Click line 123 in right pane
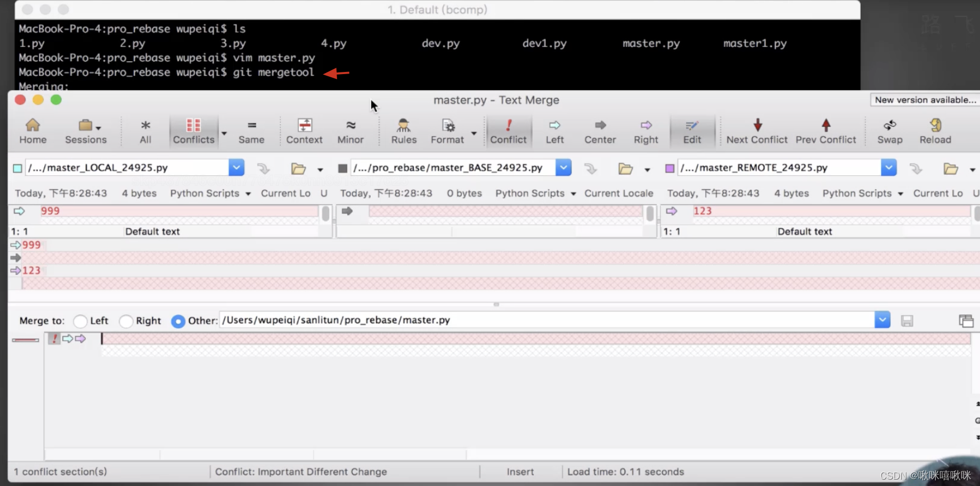Screen dimensions: 980x486 click(x=831, y=211)
